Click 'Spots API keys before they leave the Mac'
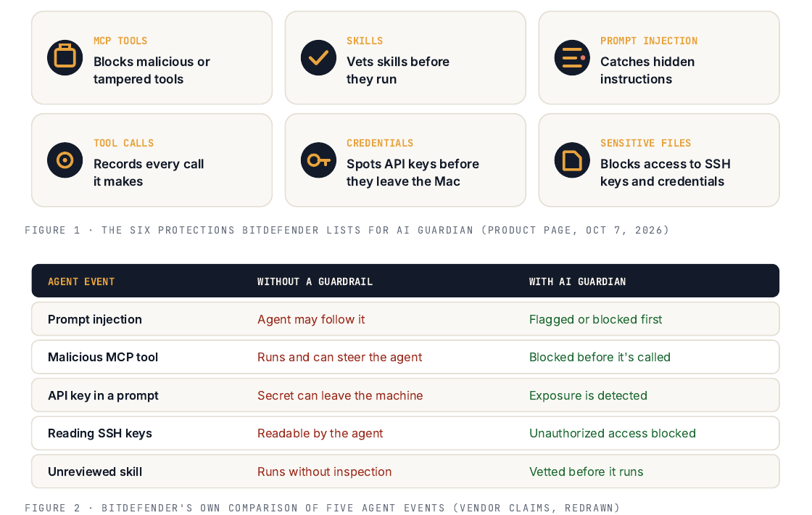 point(413,173)
